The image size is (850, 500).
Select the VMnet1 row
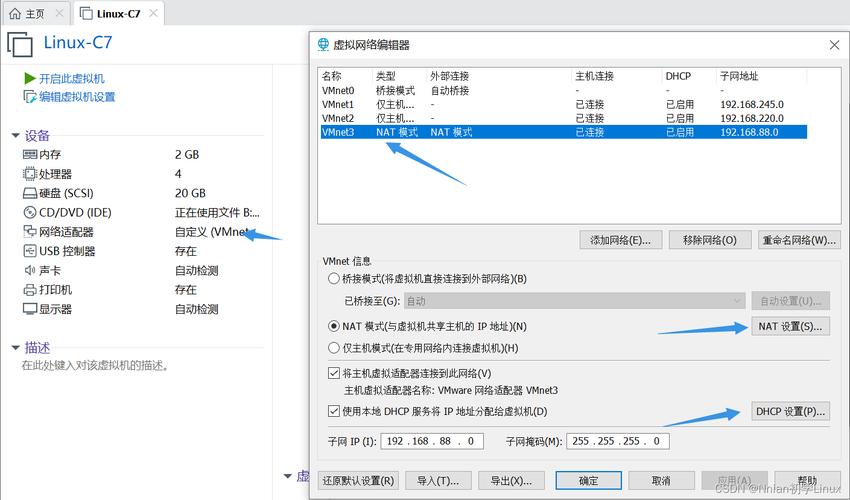(x=564, y=104)
